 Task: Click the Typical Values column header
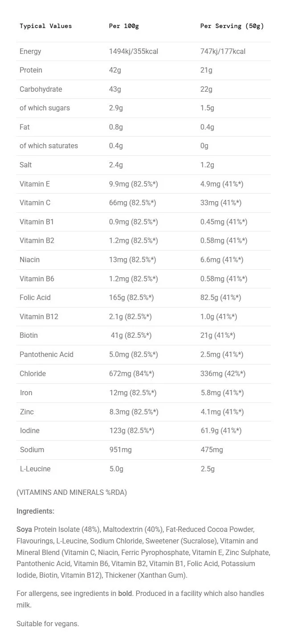coord(45,26)
